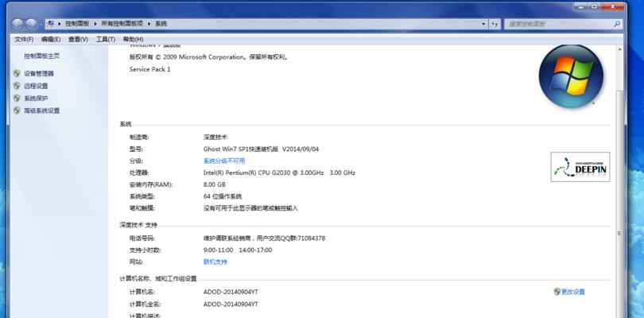Select the 8.00 GB installed memory value

point(215,184)
